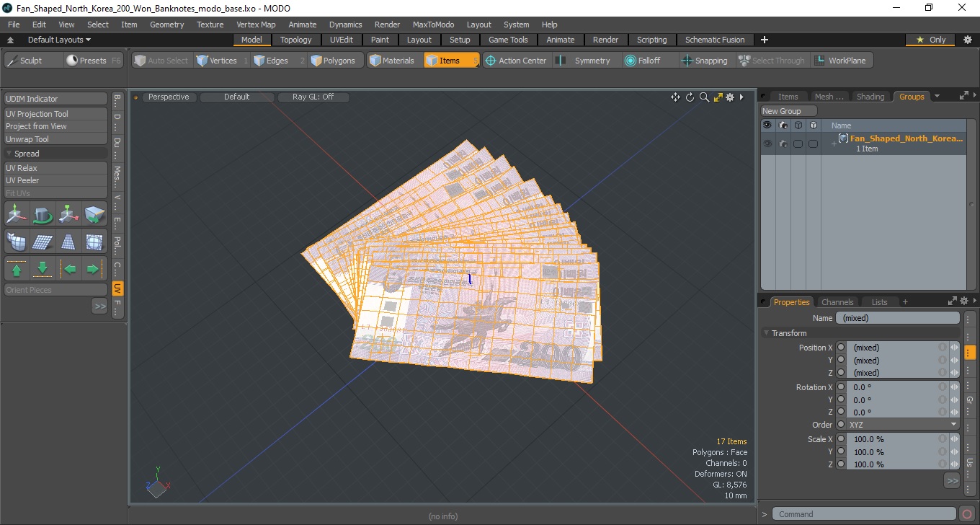Click the curved mesh UV tool icon
The height and width of the screenshot is (525, 980).
[17, 242]
